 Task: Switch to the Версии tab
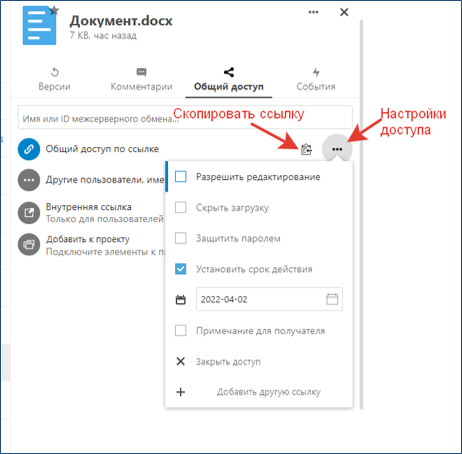[x=54, y=79]
